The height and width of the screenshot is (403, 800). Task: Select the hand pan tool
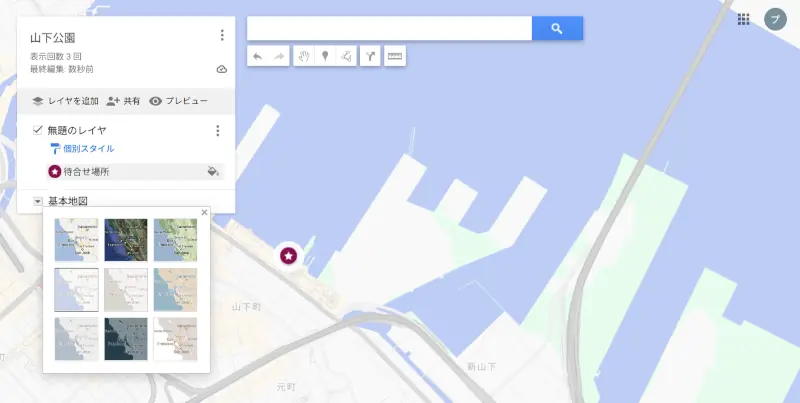(304, 57)
